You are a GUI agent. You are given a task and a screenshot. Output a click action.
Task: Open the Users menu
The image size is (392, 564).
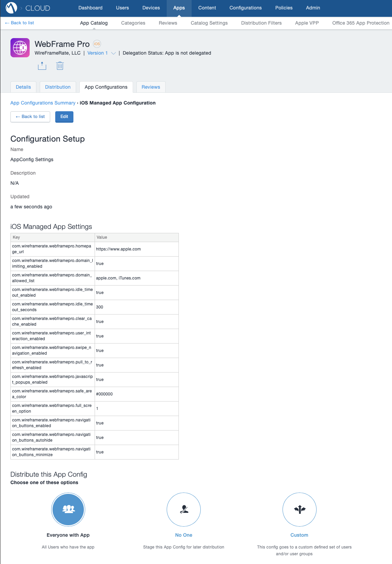123,8
